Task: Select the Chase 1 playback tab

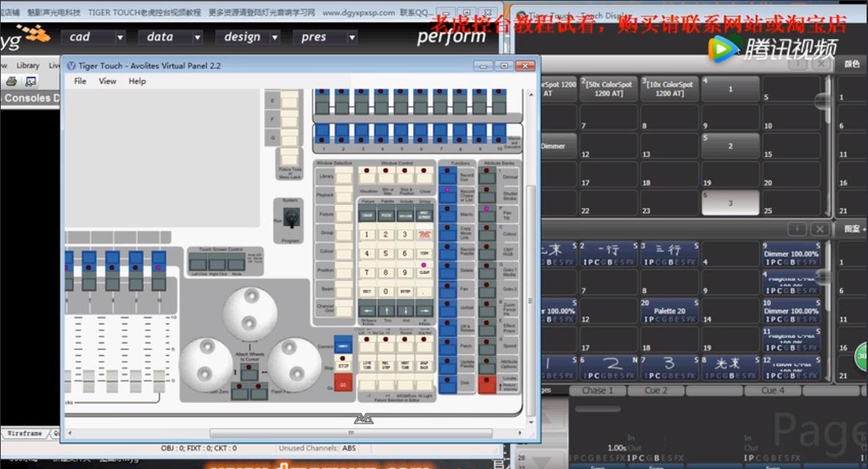Action: coord(598,390)
